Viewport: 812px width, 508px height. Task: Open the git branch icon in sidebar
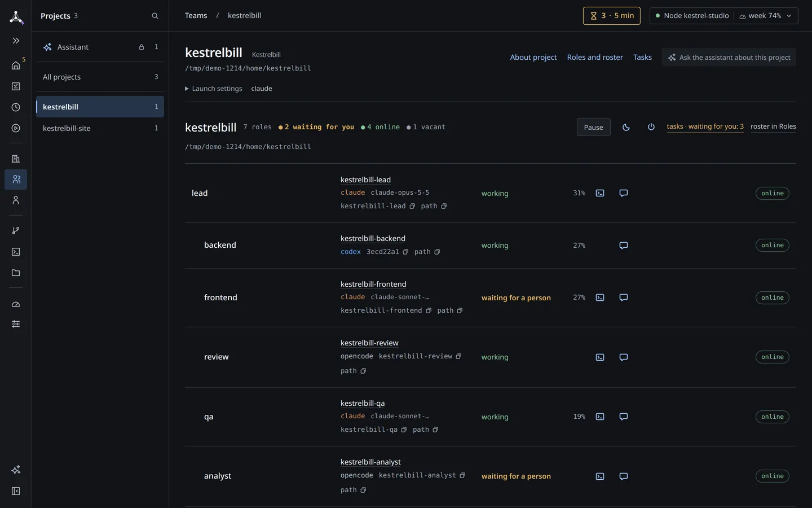[16, 230]
